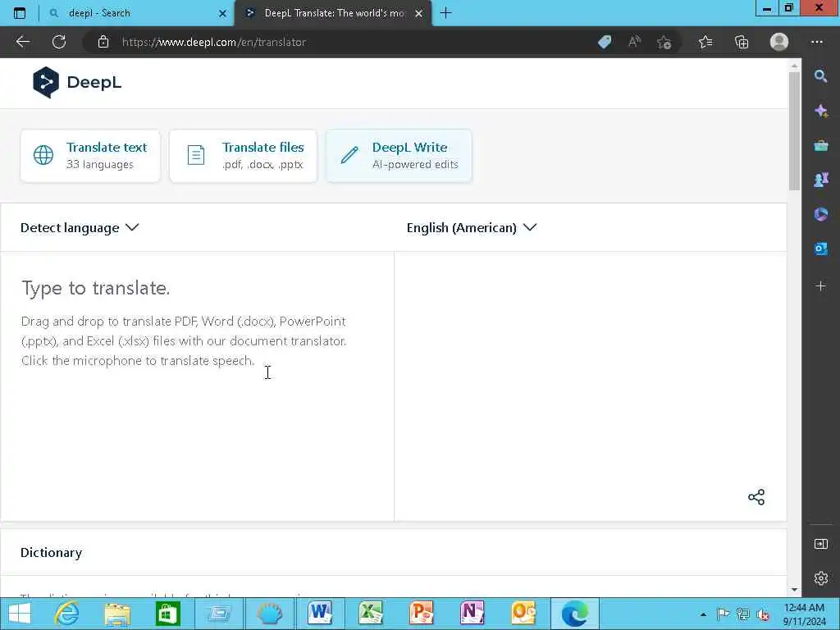840x630 pixels.
Task: Click the DeepL logo
Action: click(77, 83)
